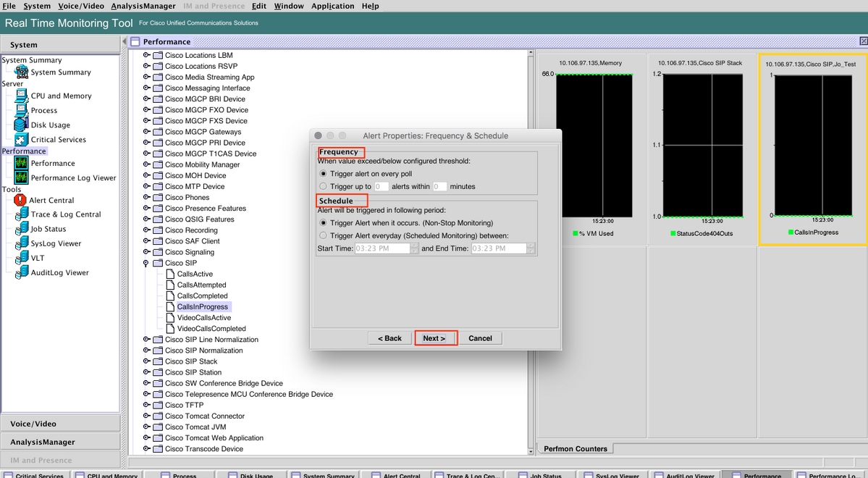Click the Cisco TFTP folder icon

click(158, 405)
